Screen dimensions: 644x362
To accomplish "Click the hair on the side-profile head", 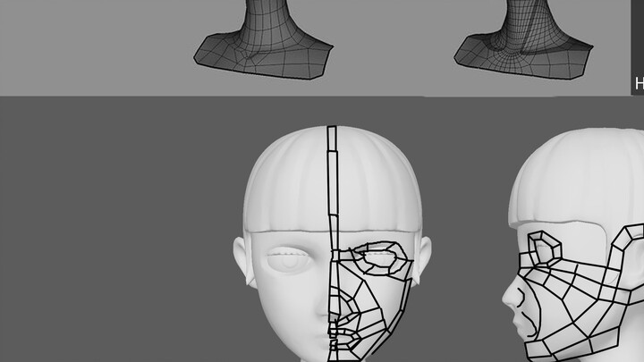I will click(581, 179).
